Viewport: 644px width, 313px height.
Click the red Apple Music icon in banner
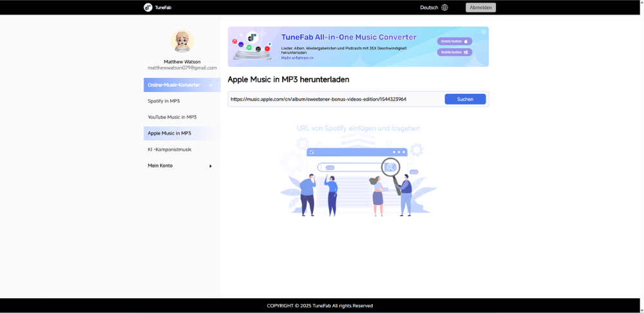pos(234,41)
